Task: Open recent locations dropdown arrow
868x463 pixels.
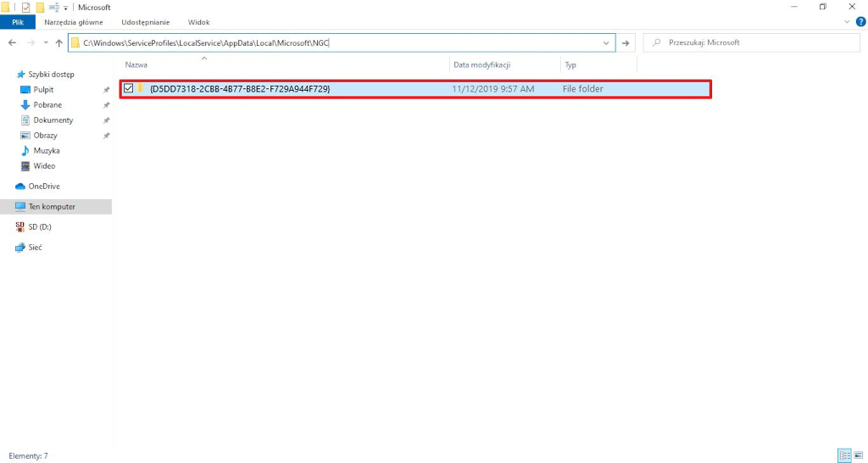Action: [46, 42]
